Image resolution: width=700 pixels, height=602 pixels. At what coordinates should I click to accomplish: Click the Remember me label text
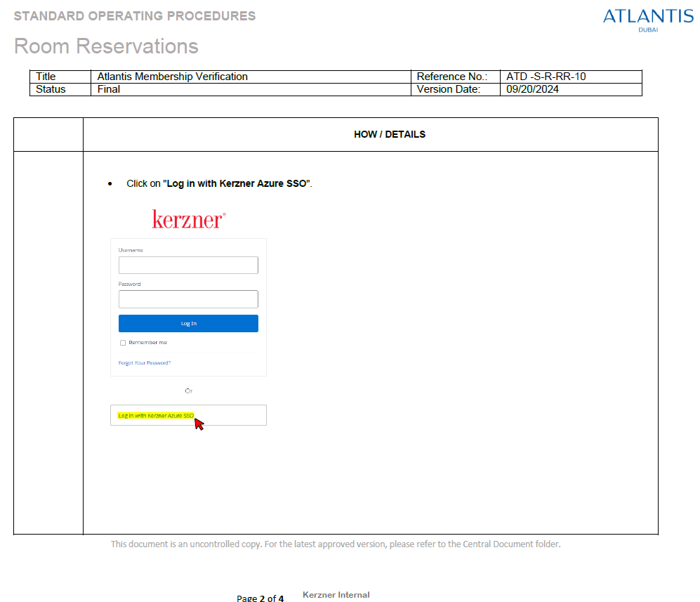tap(147, 343)
